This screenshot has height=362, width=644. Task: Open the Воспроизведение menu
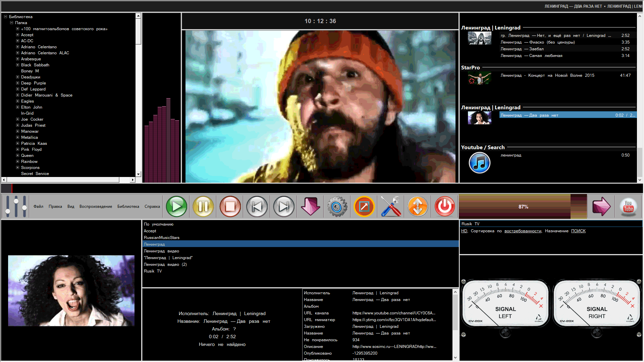[x=96, y=206]
